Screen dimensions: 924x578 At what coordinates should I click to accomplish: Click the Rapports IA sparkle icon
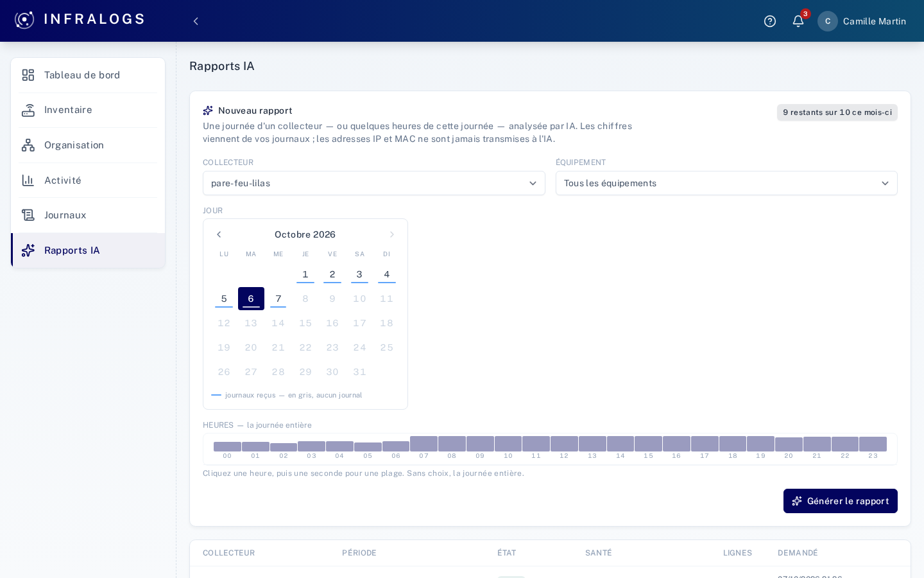click(28, 250)
